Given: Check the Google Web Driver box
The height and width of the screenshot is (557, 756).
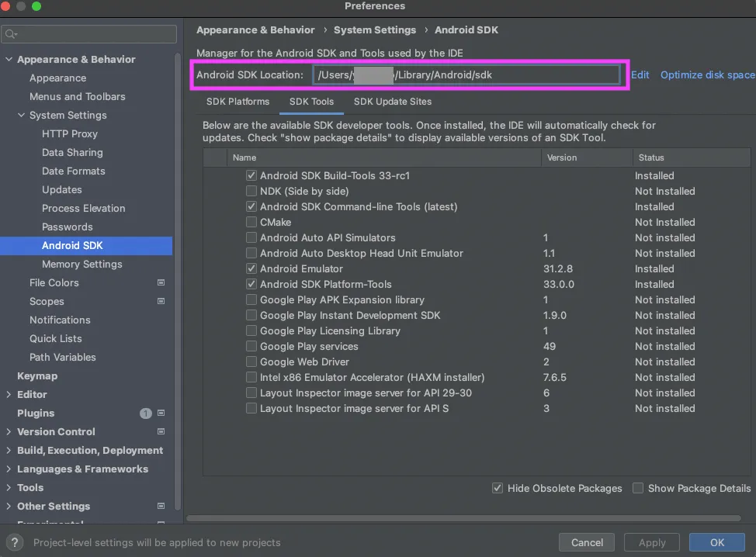Looking at the screenshot, I should click(x=251, y=362).
